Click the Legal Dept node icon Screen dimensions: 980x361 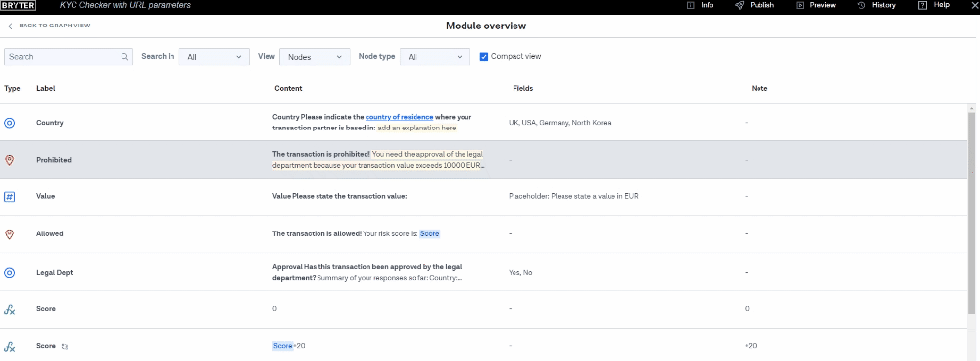point(10,272)
